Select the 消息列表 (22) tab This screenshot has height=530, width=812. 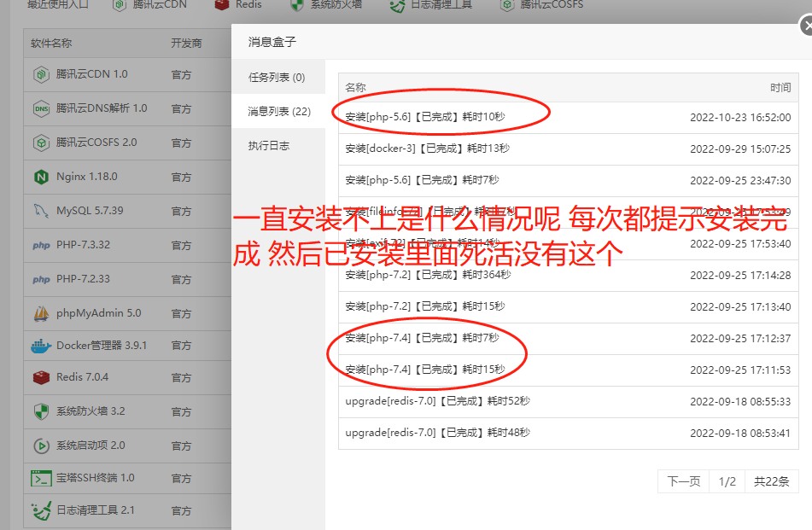tap(278, 111)
